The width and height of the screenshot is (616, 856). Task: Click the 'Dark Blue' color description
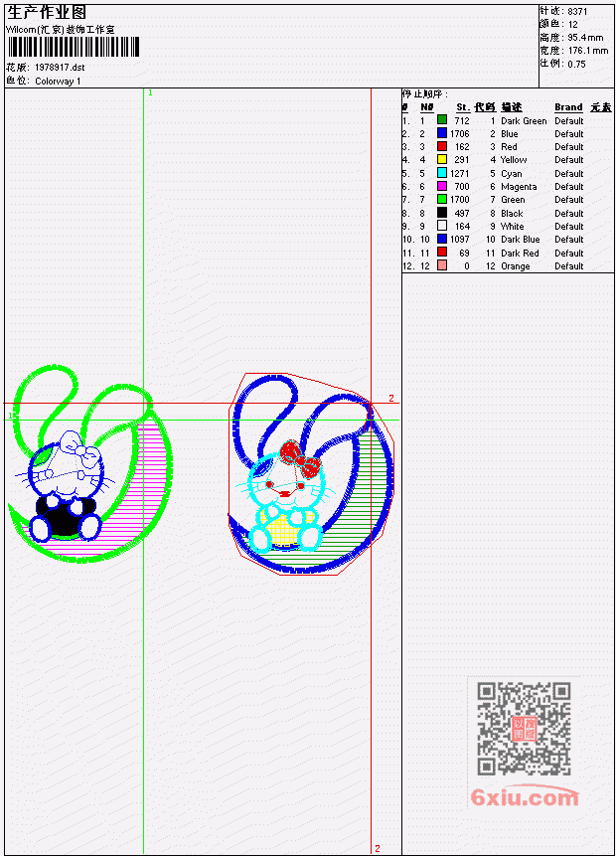tap(520, 240)
